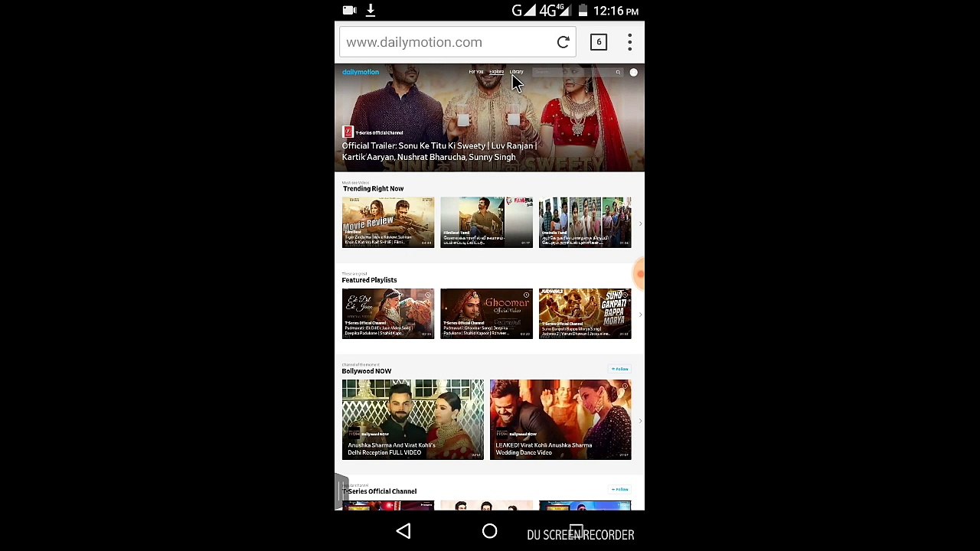Viewport: 980px width, 551px height.
Task: Open the Library tab
Action: (517, 72)
